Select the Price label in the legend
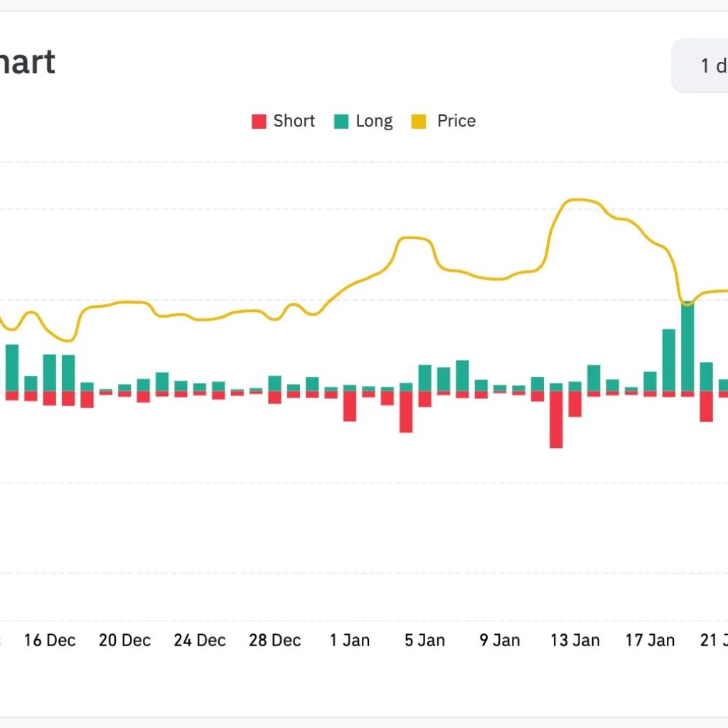Viewport: 728px width, 728px height. pos(456,121)
